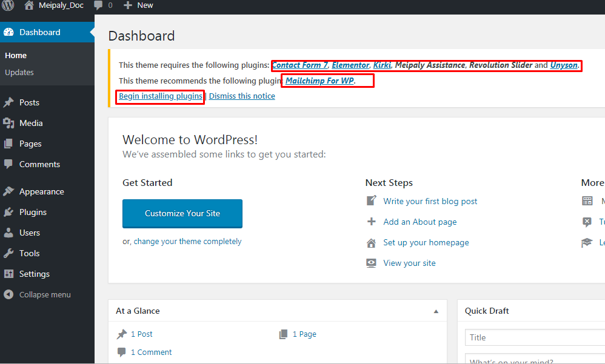
Task: Click the Settings sliders icon
Action: (8, 274)
